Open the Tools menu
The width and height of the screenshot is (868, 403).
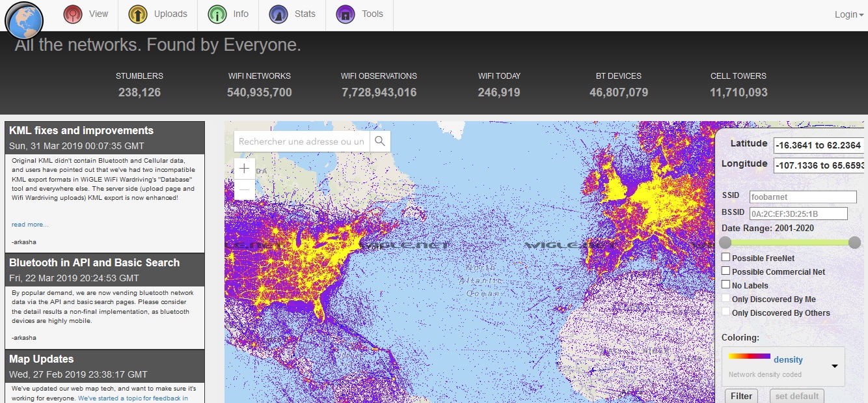click(359, 14)
